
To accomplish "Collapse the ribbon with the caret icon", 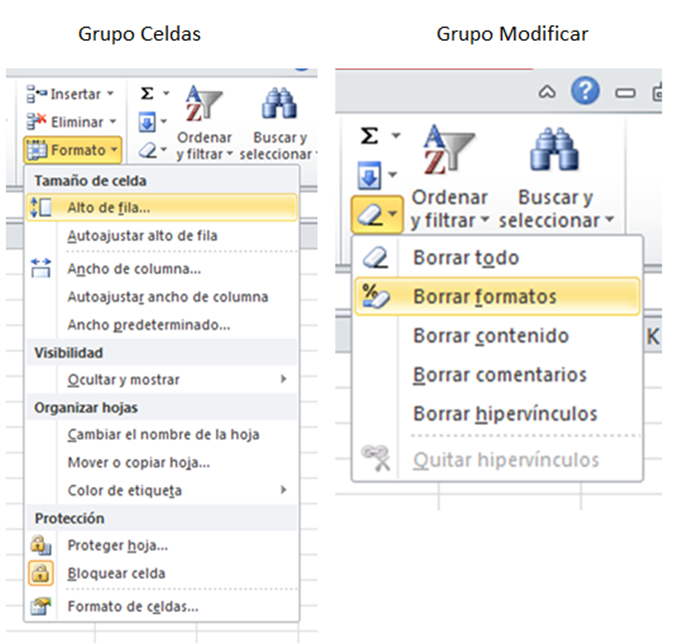I will coord(546,92).
